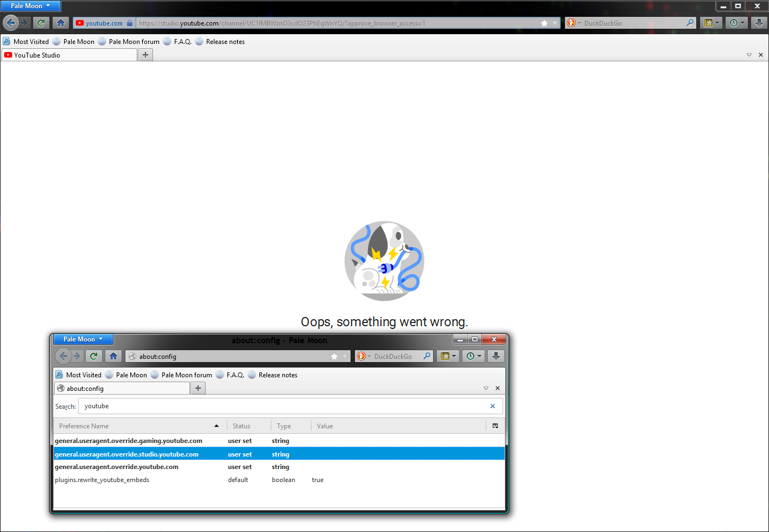Go back in the about:config window

[x=63, y=356]
